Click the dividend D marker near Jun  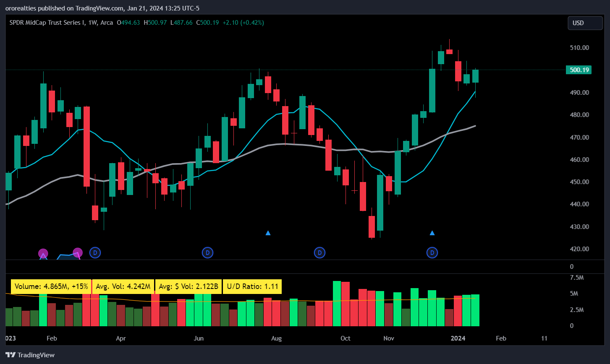[x=207, y=252]
